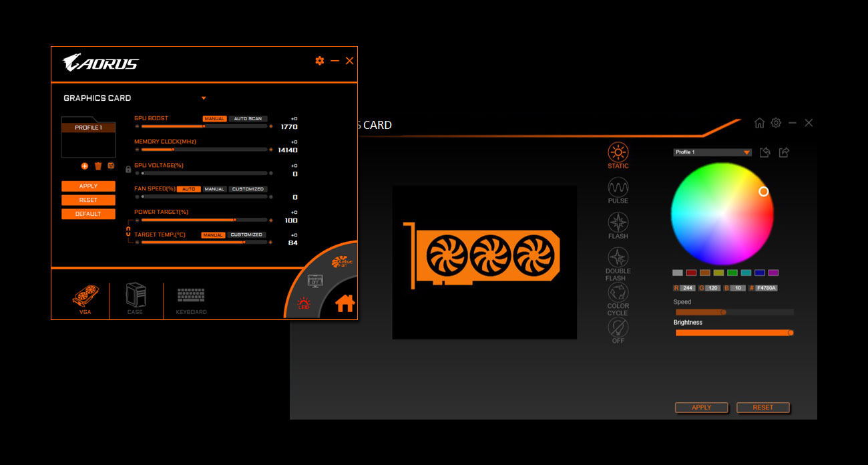Choose the gray preset color swatch
Viewport: 868px width, 465px height.
tap(678, 273)
